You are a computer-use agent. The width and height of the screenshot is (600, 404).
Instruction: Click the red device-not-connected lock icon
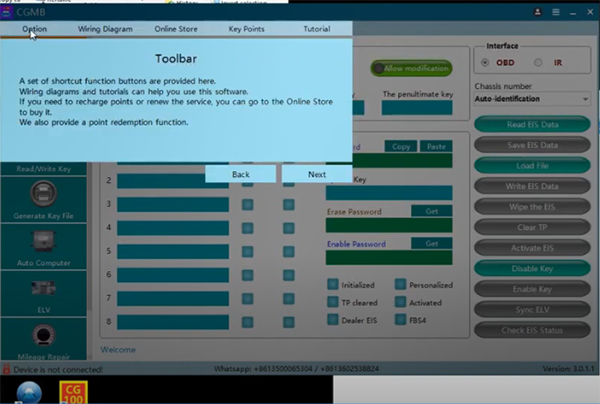click(x=6, y=369)
